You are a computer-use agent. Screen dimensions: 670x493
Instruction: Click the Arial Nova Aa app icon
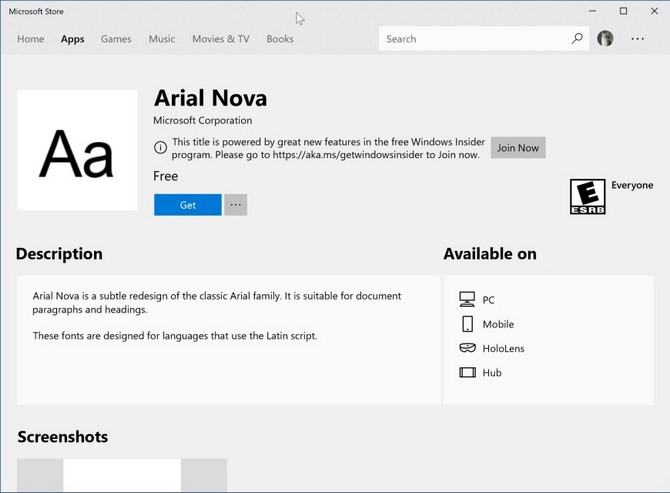point(77,150)
